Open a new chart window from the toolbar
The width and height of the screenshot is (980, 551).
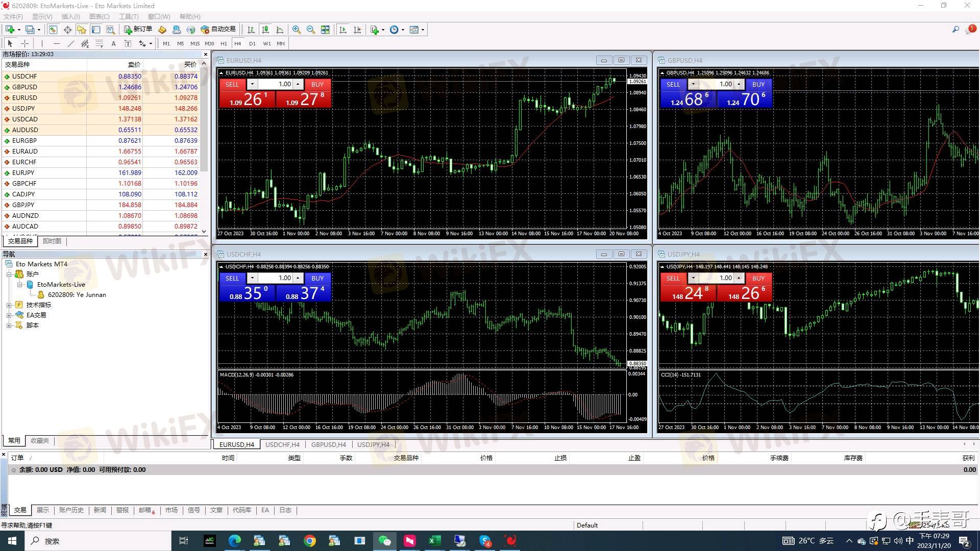point(10,30)
